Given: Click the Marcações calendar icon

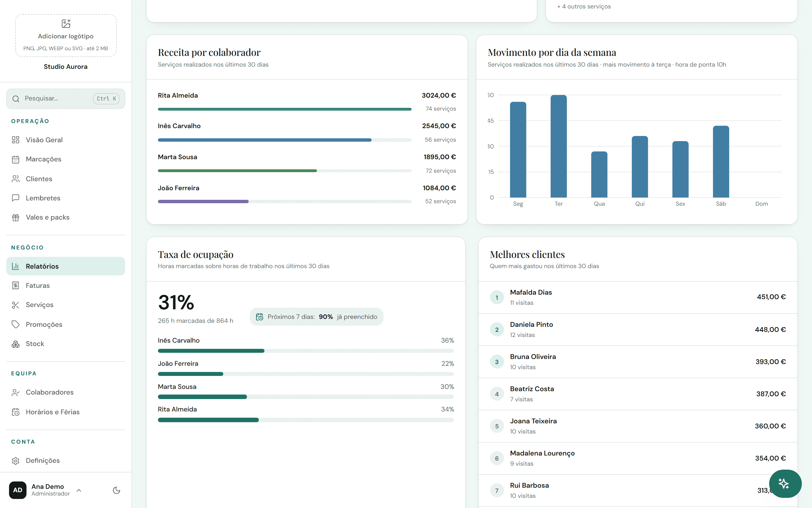Looking at the screenshot, I should [x=16, y=159].
